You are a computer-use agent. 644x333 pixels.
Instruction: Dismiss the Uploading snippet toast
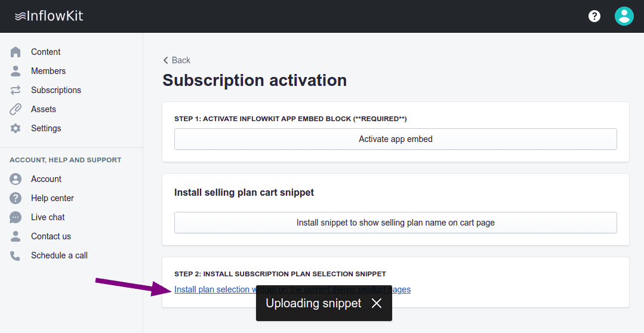click(377, 303)
